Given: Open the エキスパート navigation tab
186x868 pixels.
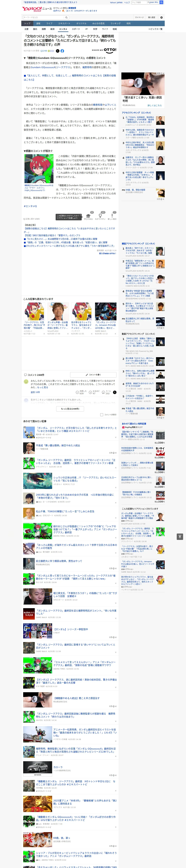Looking at the screenshot, I should point(64,24).
